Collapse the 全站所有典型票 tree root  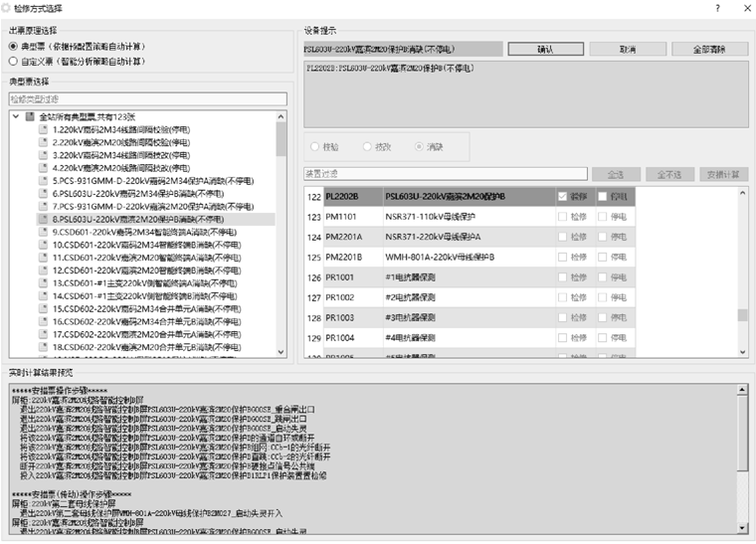tap(16, 116)
